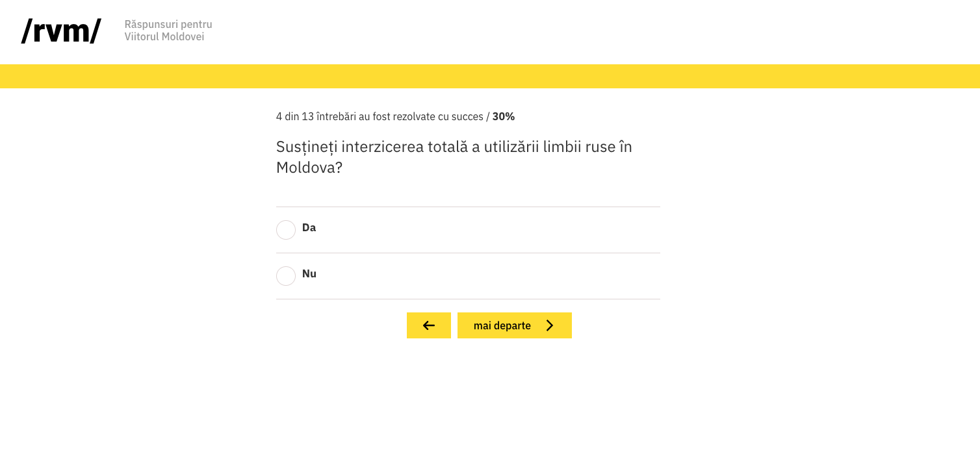Continue with the mai departe button text
Image resolution: width=980 pixels, height=454 pixels.
(x=502, y=325)
